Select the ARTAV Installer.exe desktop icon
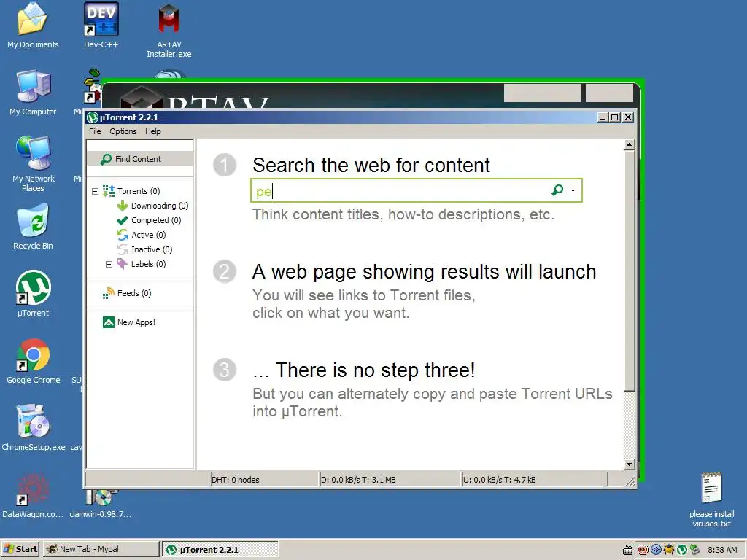The width and height of the screenshot is (747, 560). pos(169,19)
